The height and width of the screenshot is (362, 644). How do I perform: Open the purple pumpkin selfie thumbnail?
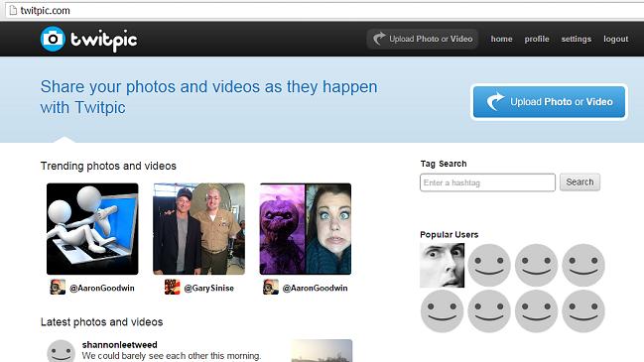pyautogui.click(x=306, y=229)
